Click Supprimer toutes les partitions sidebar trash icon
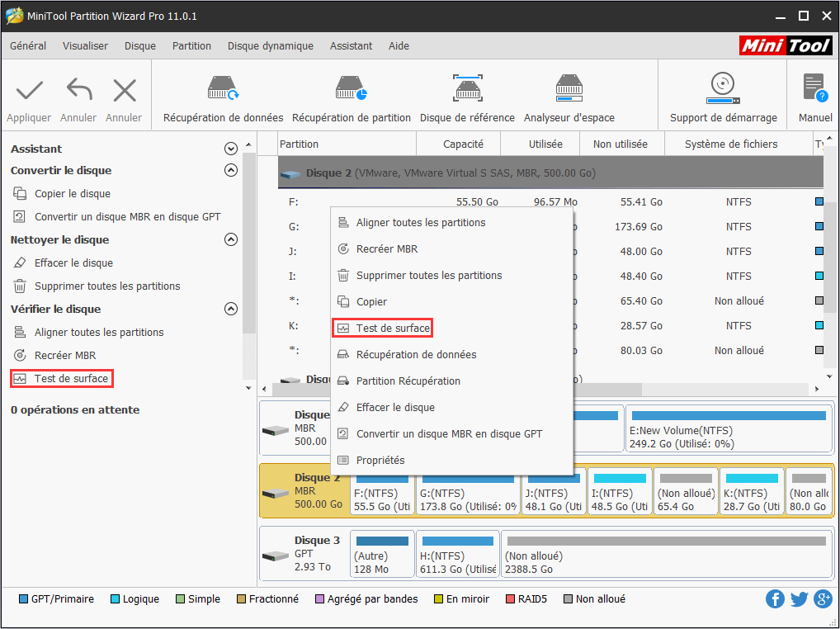 coord(20,286)
